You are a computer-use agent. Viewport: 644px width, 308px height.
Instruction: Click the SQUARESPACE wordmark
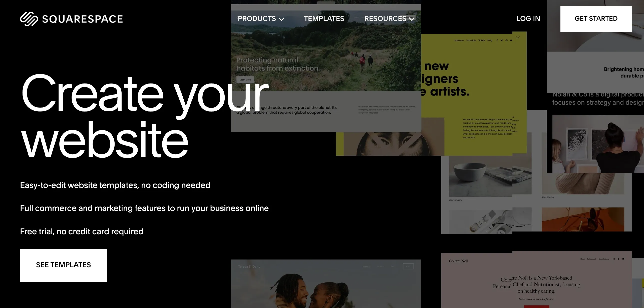[83, 19]
